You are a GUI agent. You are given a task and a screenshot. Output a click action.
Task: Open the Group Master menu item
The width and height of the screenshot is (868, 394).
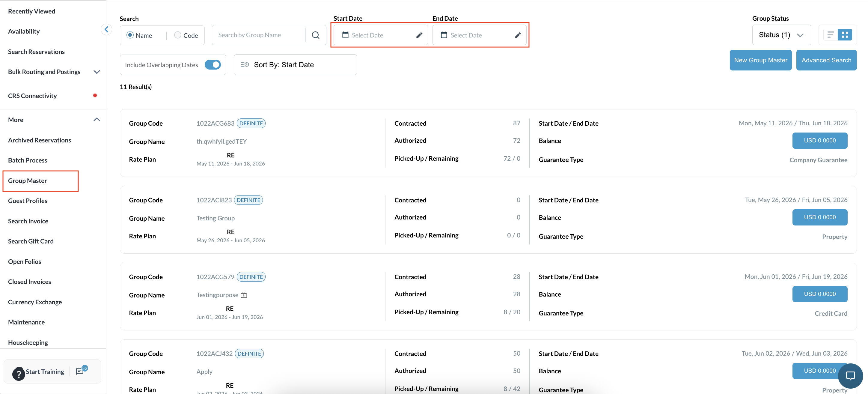(x=28, y=181)
